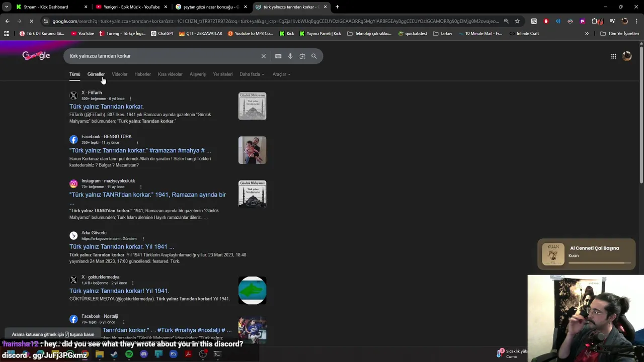Image resolution: width=644 pixels, height=362 pixels.
Task: Open options for Arka Güverte result
Action: (x=143, y=239)
